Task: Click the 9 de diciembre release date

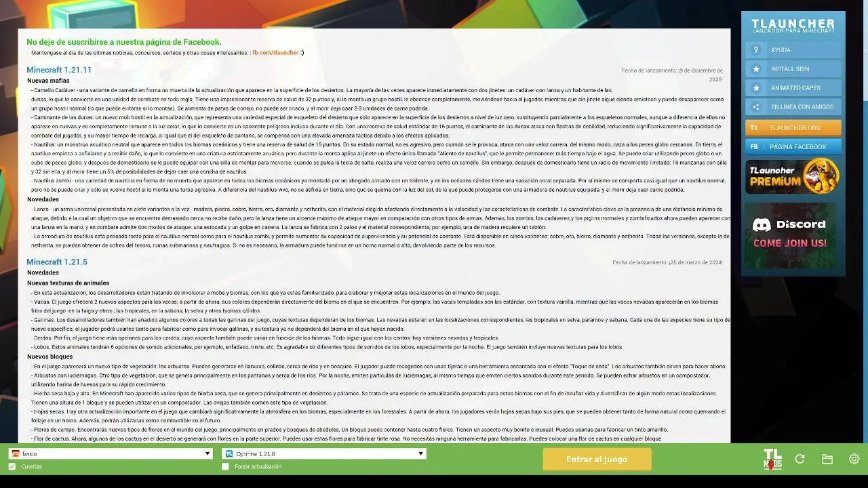Action: point(673,75)
